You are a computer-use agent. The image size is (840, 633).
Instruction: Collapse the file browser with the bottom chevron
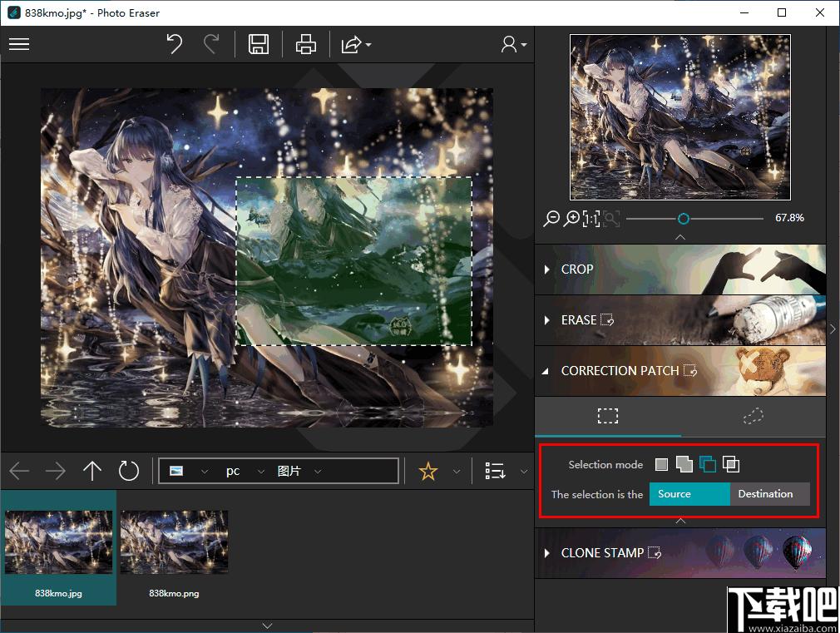pyautogui.click(x=267, y=626)
